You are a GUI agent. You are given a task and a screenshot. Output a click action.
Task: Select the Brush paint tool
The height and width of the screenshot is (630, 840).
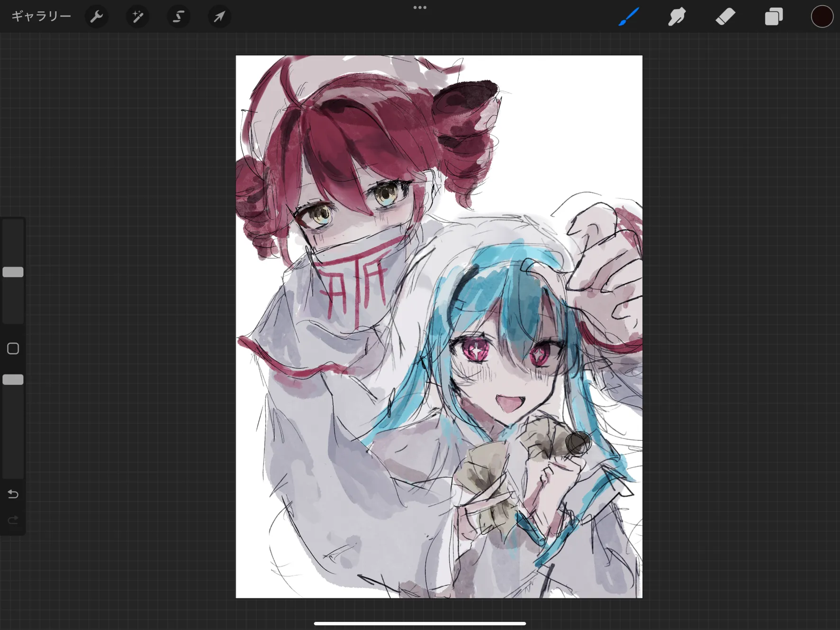point(629,17)
